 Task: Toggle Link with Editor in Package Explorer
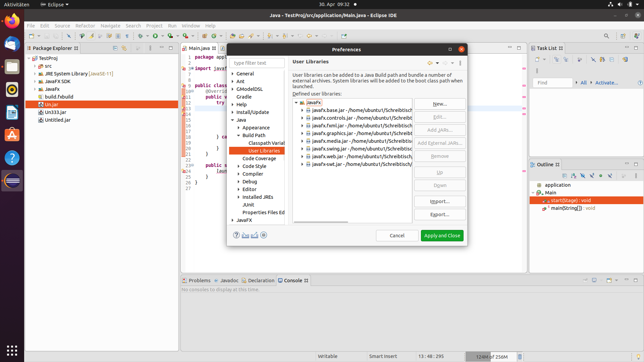(x=124, y=48)
